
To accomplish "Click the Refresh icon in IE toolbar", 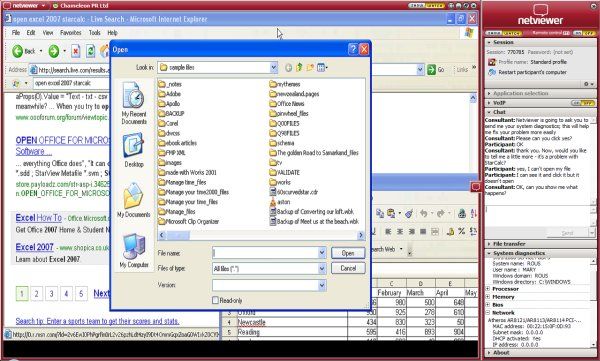I will click(x=90, y=51).
